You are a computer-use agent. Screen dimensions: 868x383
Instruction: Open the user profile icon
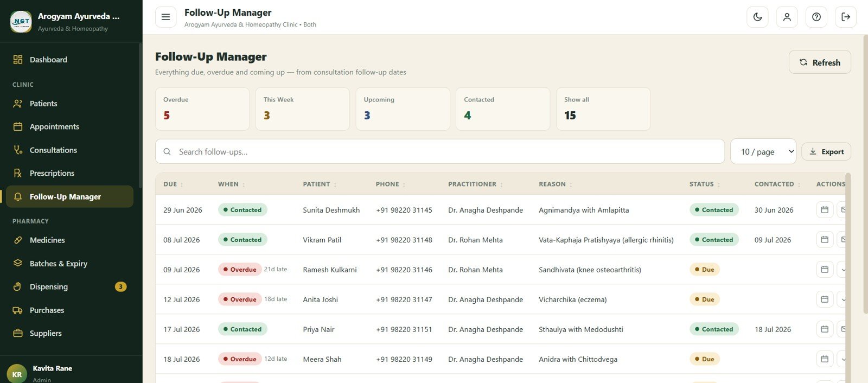tap(787, 17)
